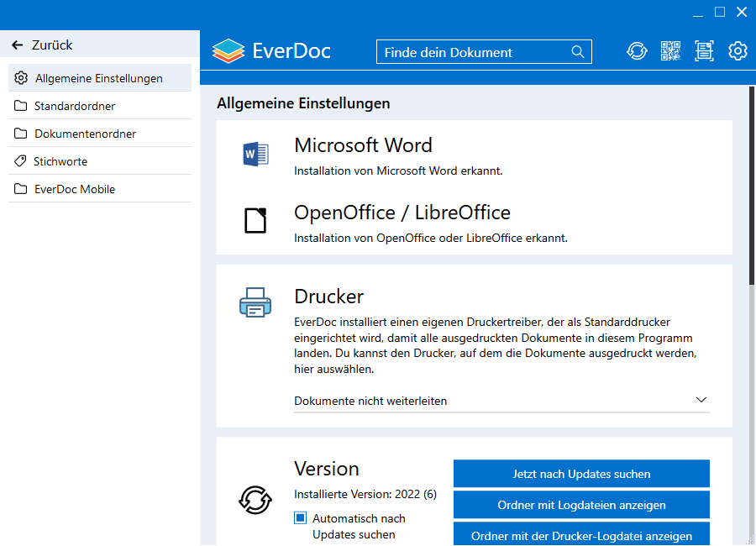Open Dokumentenordner settings section
Viewport: 756px width, 546px height.
85,134
